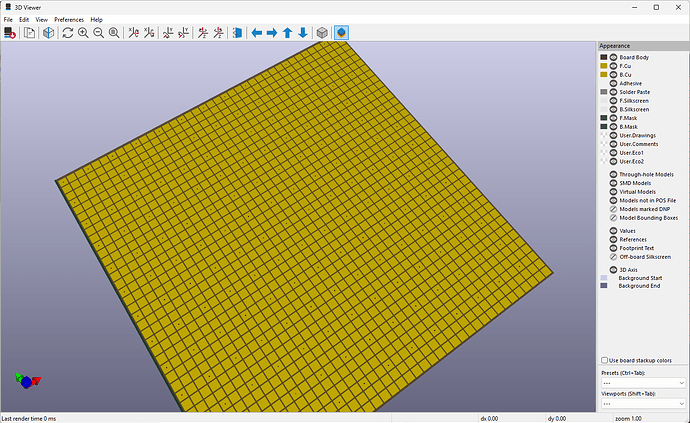Redraw the 3D view
The image size is (690, 423).
click(67, 32)
